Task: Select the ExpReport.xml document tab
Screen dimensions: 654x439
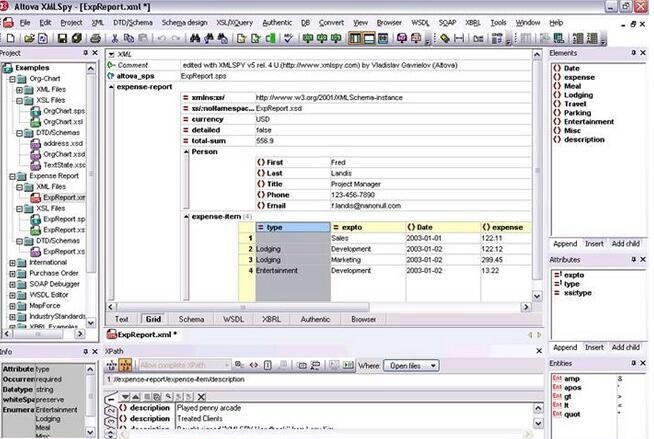Action: tap(142, 334)
